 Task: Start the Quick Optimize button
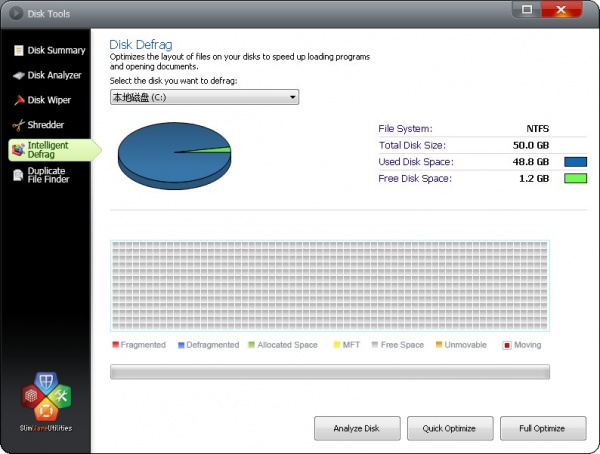click(450, 428)
